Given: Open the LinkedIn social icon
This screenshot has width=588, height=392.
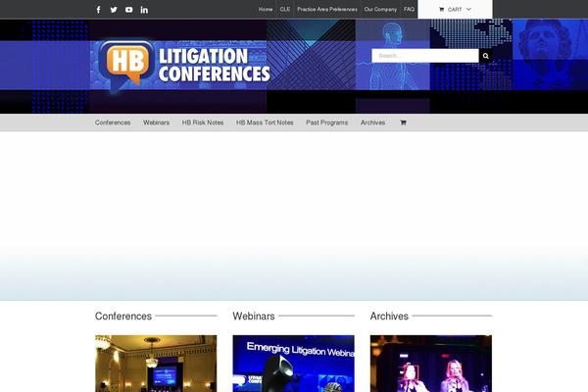Looking at the screenshot, I should (144, 10).
